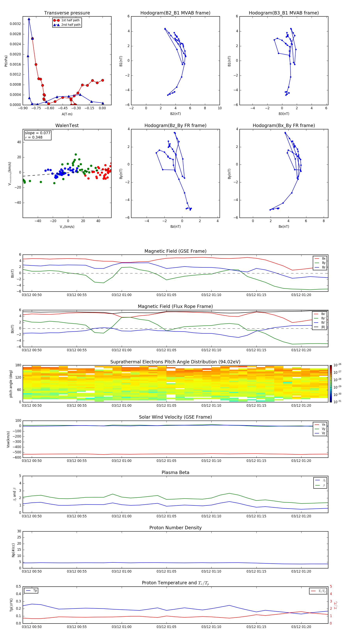Screen dimensions: 351x644
Task: Click the "Hodogram(Bx_By FR frame)" title
Action: click(284, 125)
